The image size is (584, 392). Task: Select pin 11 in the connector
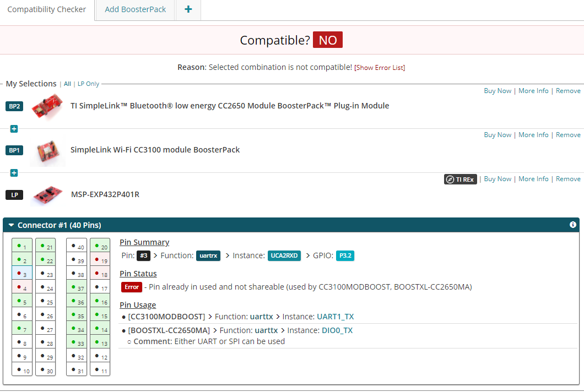(100, 369)
